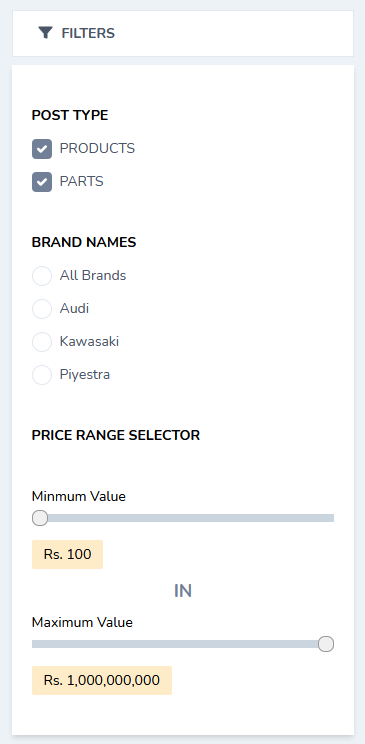Click the PRODUCTS label text
365x744 pixels.
pos(97,149)
